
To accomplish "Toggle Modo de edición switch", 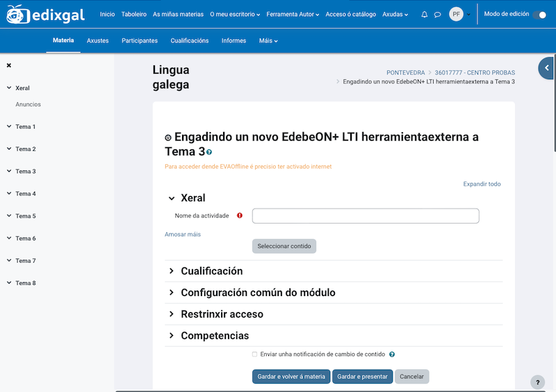I will click(x=539, y=15).
